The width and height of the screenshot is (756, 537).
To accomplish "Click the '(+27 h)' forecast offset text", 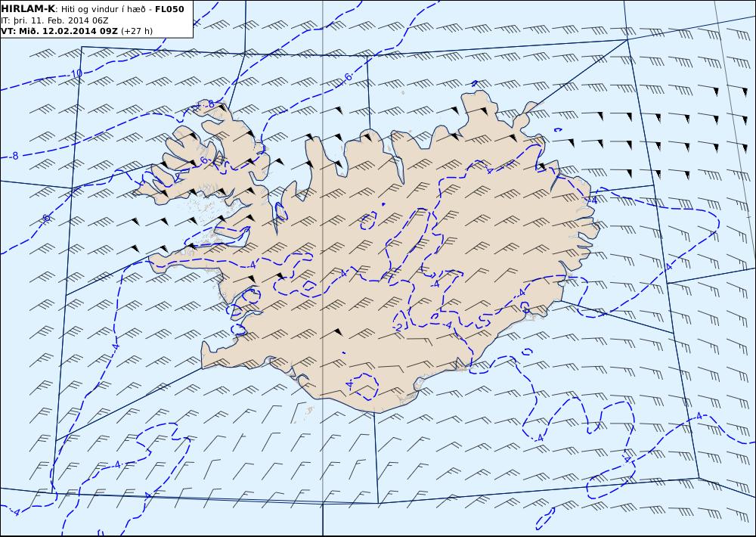I will click(136, 31).
